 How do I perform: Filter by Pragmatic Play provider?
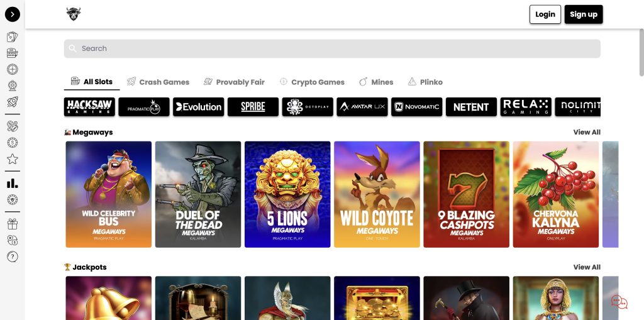point(144,107)
